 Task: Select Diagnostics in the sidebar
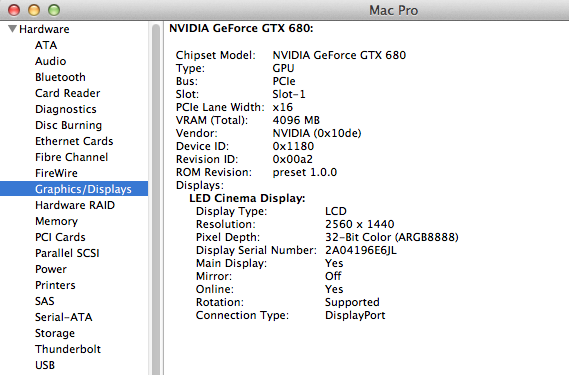tap(66, 109)
